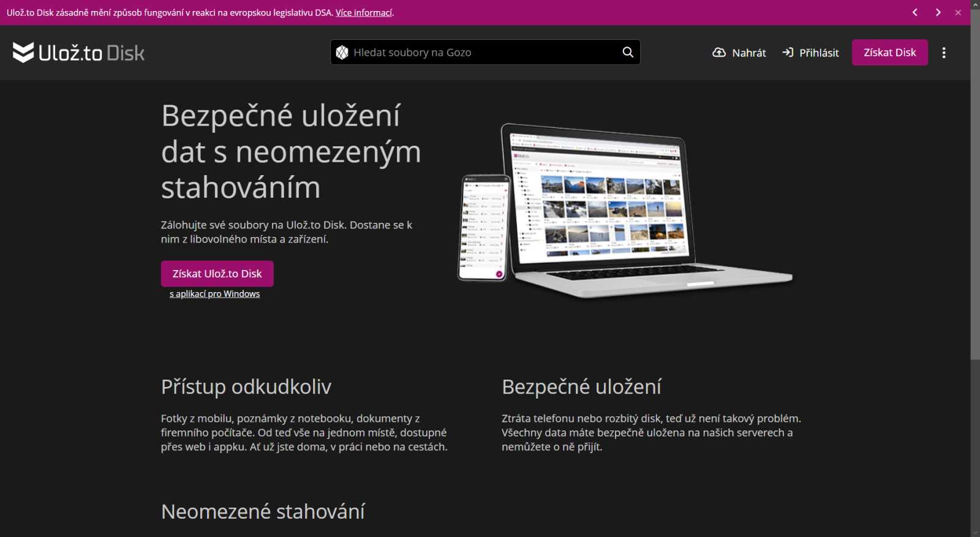
Task: Open the Více informací link
Action: 364,13
